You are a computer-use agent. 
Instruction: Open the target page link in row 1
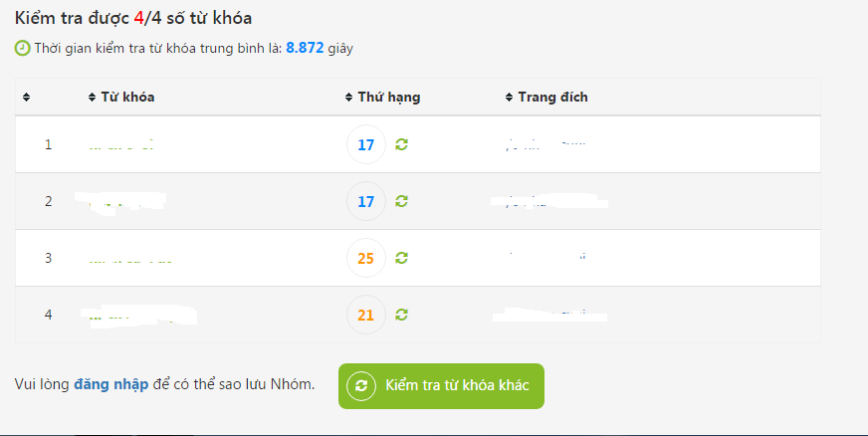point(545,146)
